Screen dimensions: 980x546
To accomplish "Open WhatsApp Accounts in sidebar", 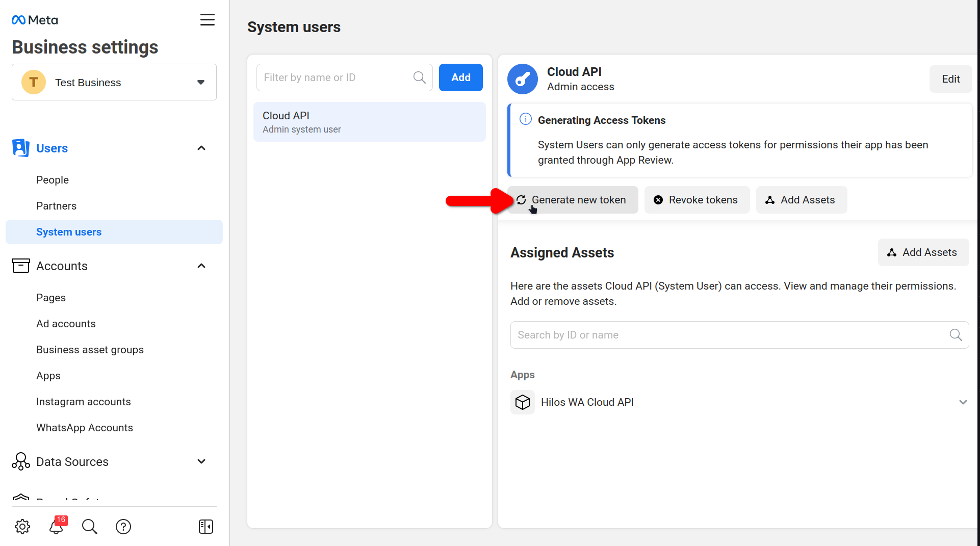I will click(85, 428).
